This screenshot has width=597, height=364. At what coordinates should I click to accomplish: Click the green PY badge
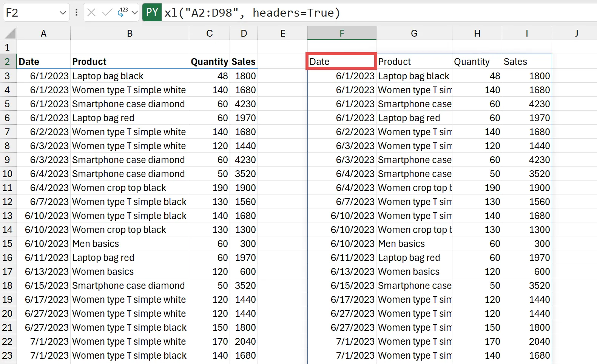tap(152, 12)
